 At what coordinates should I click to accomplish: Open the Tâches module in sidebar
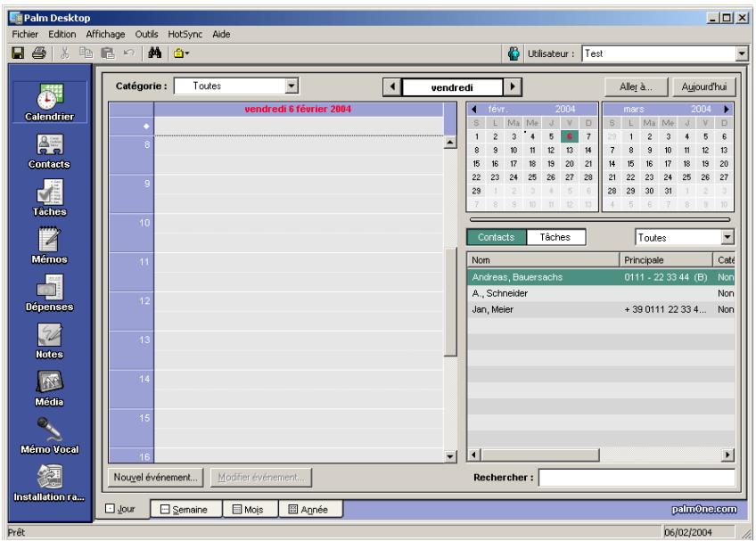[50, 198]
